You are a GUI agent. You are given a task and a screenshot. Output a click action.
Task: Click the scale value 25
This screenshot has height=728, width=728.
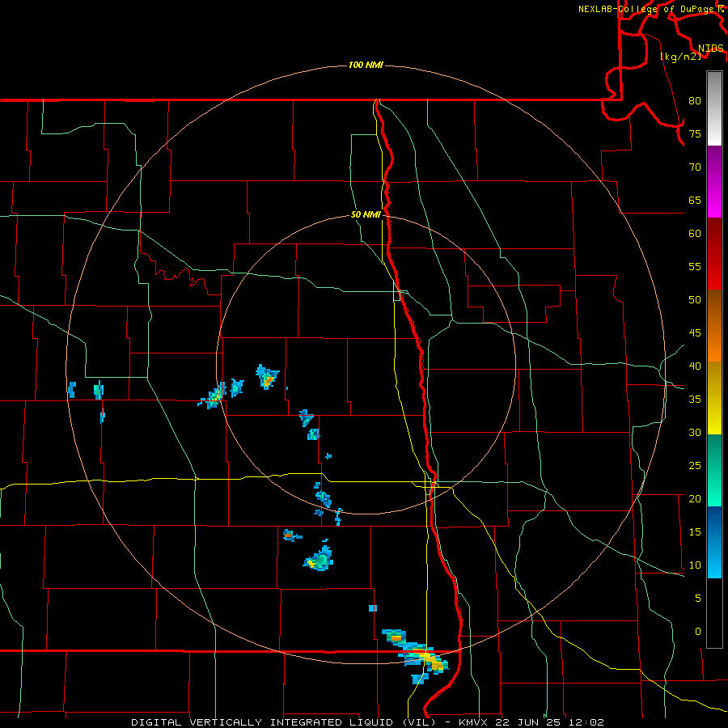pyautogui.click(x=695, y=466)
